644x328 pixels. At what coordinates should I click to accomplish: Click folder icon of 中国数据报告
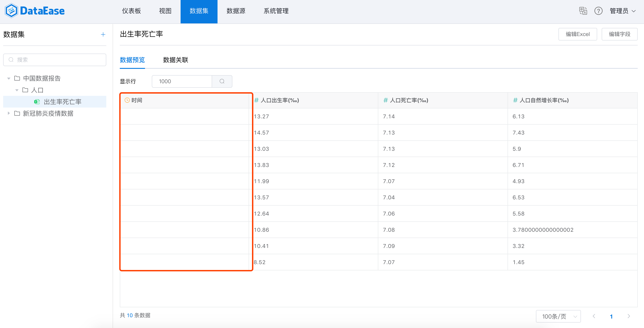coord(17,78)
